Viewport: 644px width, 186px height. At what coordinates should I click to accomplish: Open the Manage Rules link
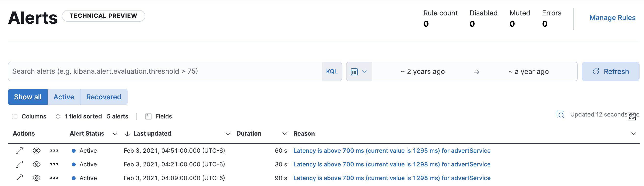(612, 18)
